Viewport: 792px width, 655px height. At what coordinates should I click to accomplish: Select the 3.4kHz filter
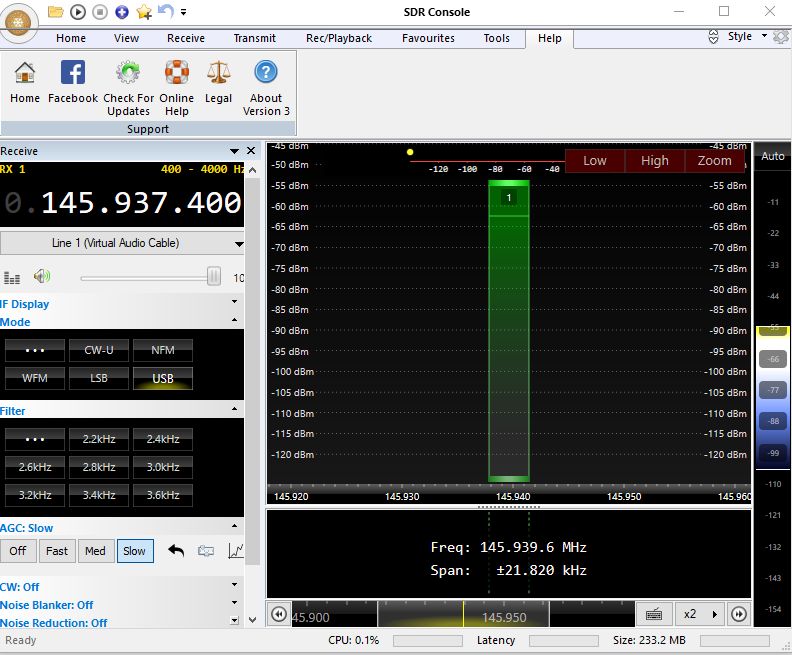(x=99, y=495)
